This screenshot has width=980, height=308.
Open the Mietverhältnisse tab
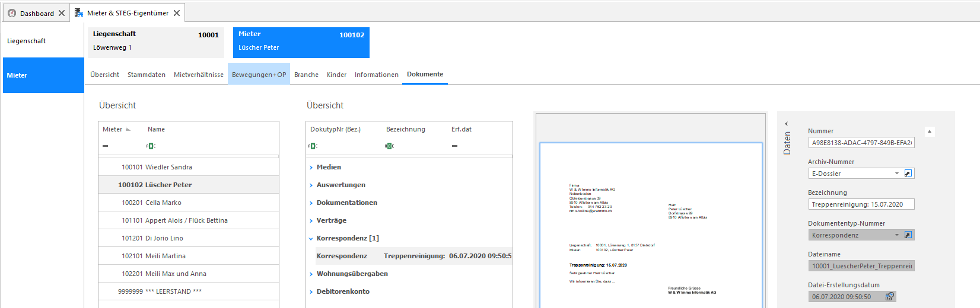[x=199, y=75]
